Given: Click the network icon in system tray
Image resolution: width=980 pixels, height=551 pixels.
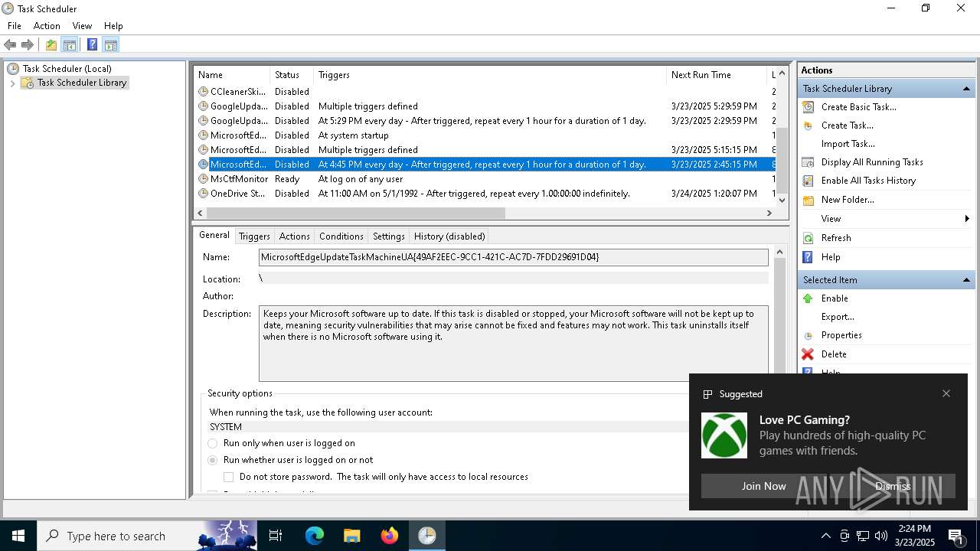Looking at the screenshot, I should [x=863, y=536].
